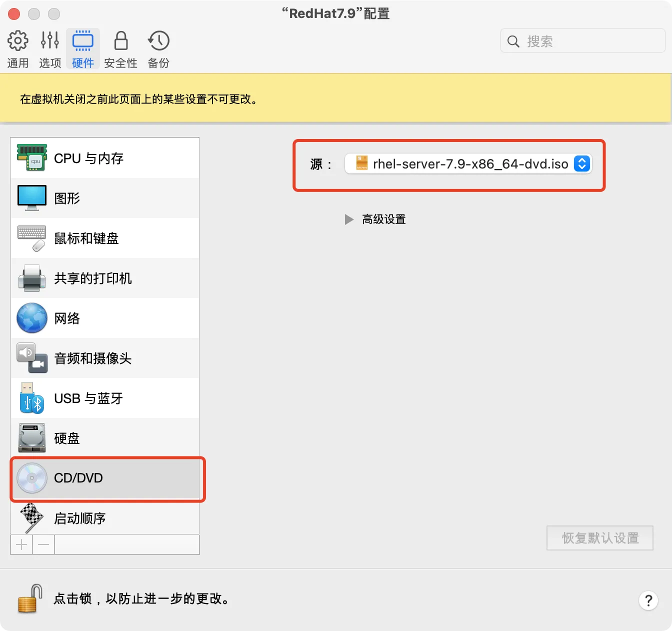The height and width of the screenshot is (631, 672).
Task: Click the 恢复默认设置 button
Action: pyautogui.click(x=599, y=538)
